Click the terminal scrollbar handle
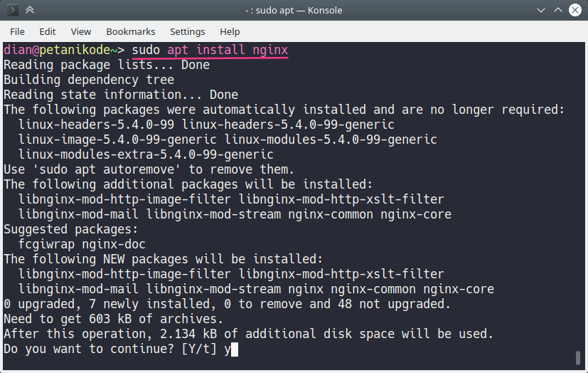The height and width of the screenshot is (373, 588). click(578, 357)
